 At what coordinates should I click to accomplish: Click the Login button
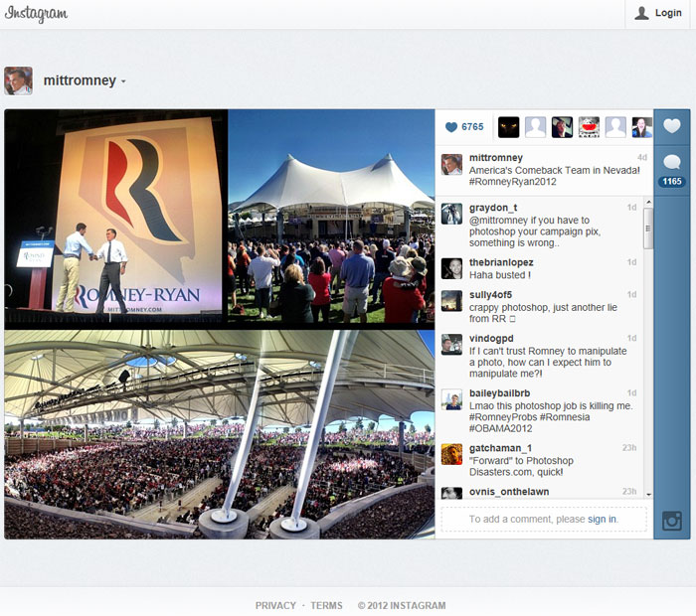point(658,13)
